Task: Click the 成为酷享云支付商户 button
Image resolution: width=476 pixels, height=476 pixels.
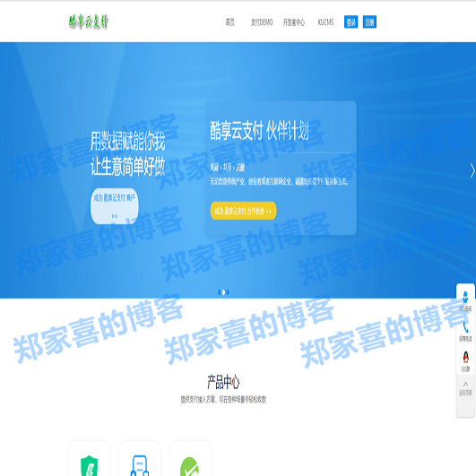Action: point(114,206)
